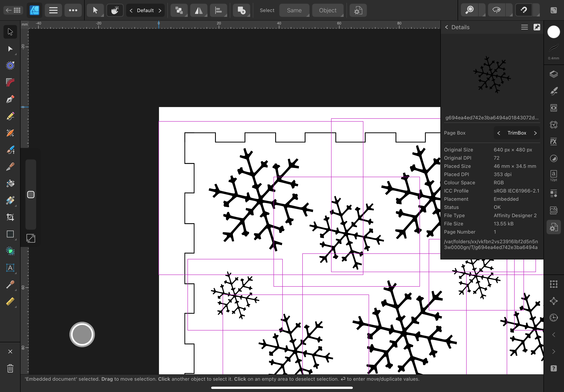Viewport: 564px width, 392px height.
Task: Select the Pen tool
Action: [10, 99]
